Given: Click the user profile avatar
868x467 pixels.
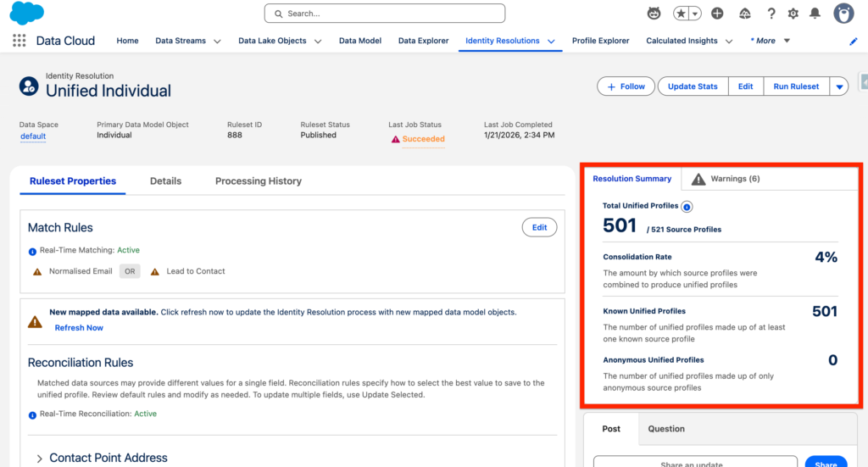Looking at the screenshot, I should pyautogui.click(x=843, y=14).
